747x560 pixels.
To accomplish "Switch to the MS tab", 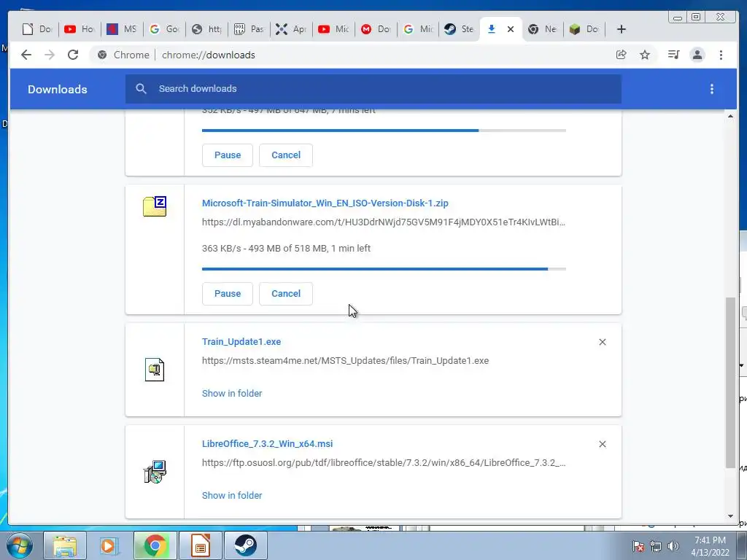I will coord(122,29).
